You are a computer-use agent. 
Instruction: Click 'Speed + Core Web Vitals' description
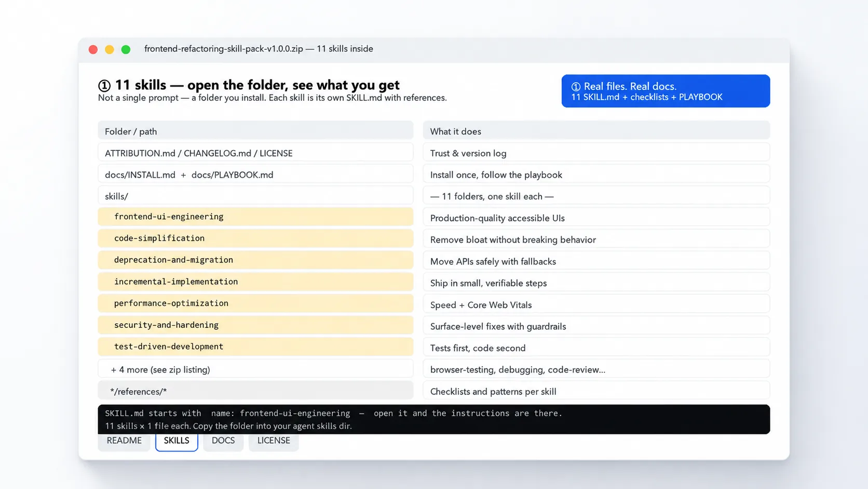tap(596, 305)
